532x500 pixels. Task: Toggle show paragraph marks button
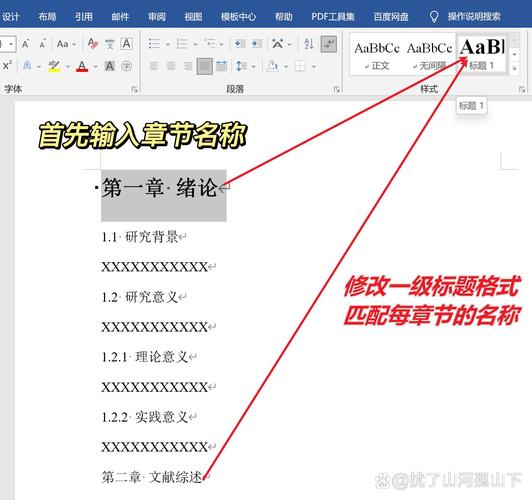click(328, 44)
